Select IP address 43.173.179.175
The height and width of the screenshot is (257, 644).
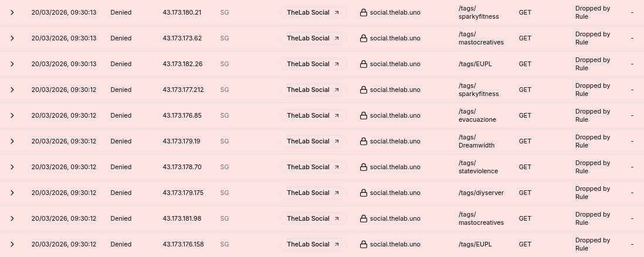183,193
